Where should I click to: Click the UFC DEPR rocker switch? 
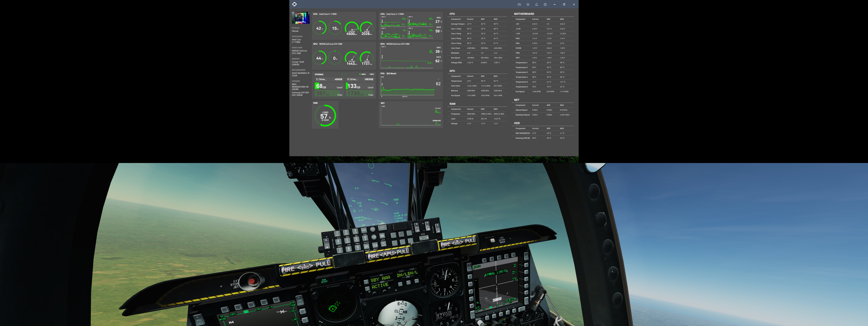(438, 228)
